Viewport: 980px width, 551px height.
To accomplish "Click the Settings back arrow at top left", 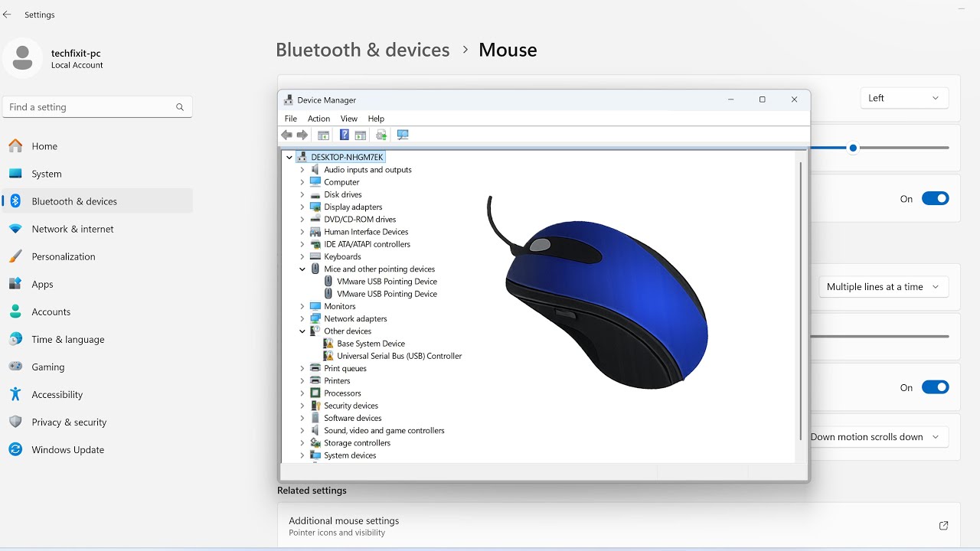I will point(8,15).
